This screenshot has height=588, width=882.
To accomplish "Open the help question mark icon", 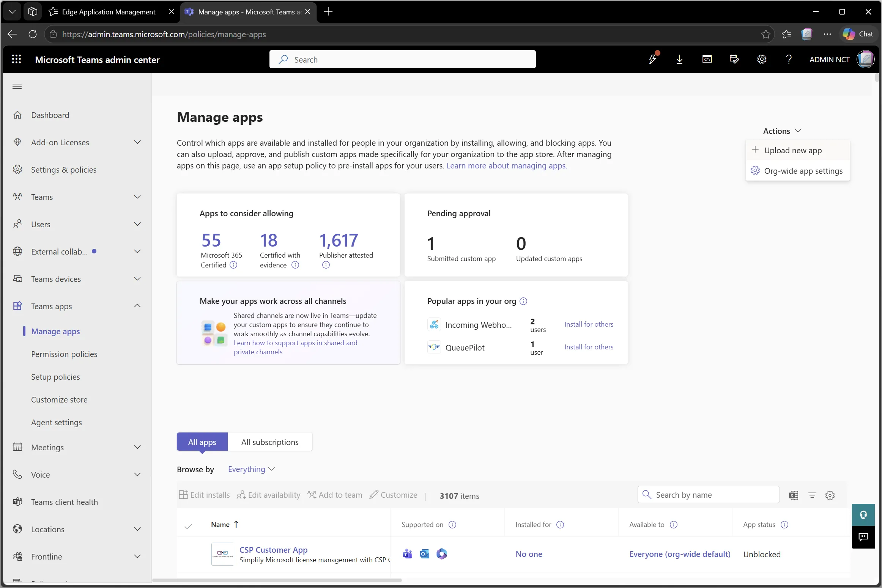I will (789, 59).
